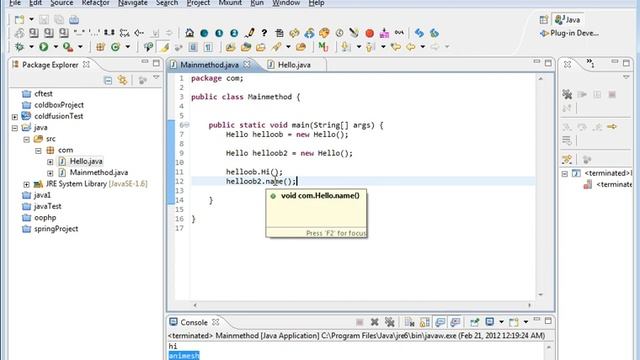Click the clock toolbar icon

click(x=339, y=33)
